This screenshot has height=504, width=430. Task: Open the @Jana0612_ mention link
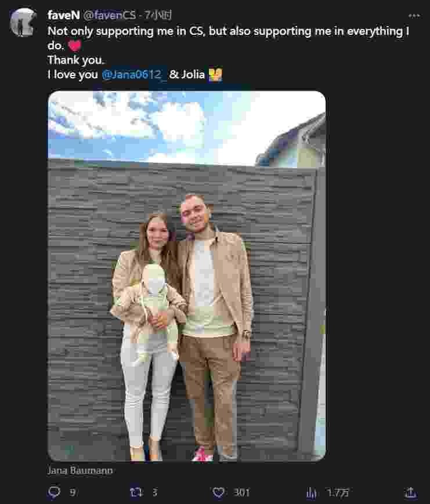coord(134,75)
